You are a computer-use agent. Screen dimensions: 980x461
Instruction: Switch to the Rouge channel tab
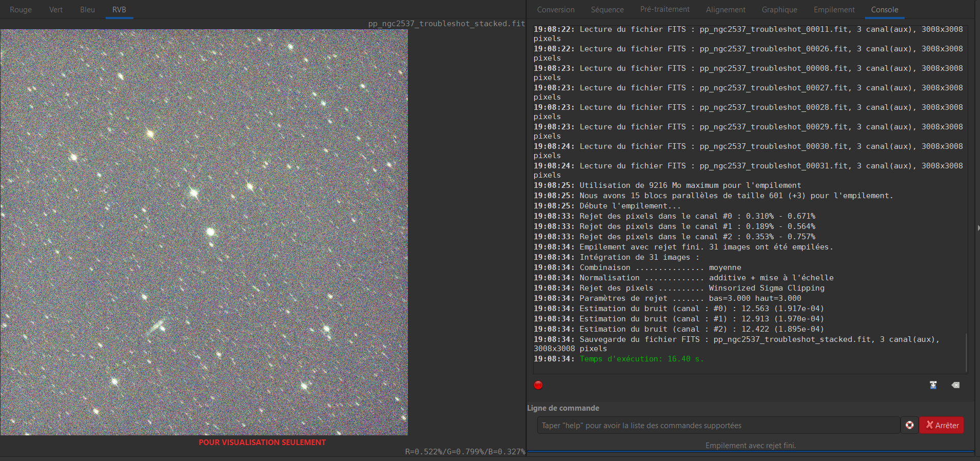pyautogui.click(x=21, y=10)
